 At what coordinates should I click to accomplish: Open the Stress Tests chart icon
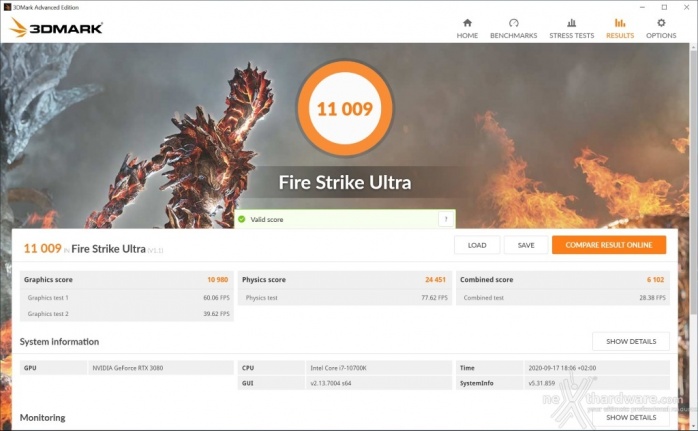571,23
